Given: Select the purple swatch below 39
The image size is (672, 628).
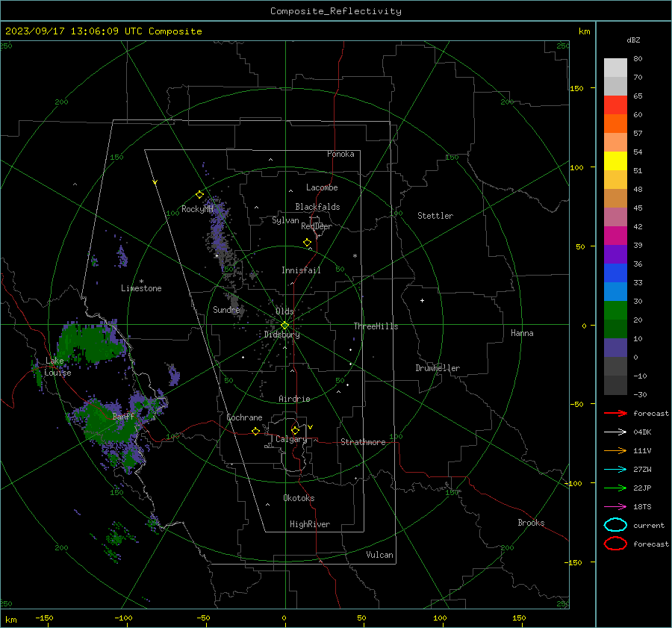Looking at the screenshot, I should point(615,255).
